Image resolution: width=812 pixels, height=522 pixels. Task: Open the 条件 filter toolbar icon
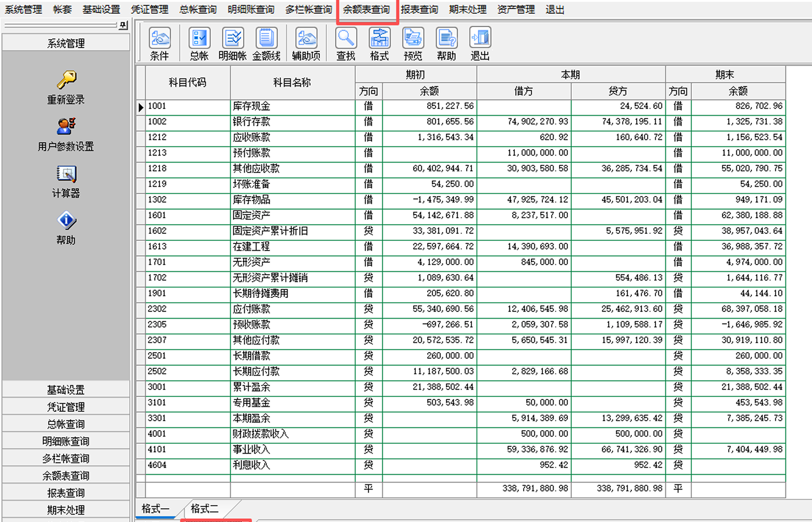click(159, 44)
